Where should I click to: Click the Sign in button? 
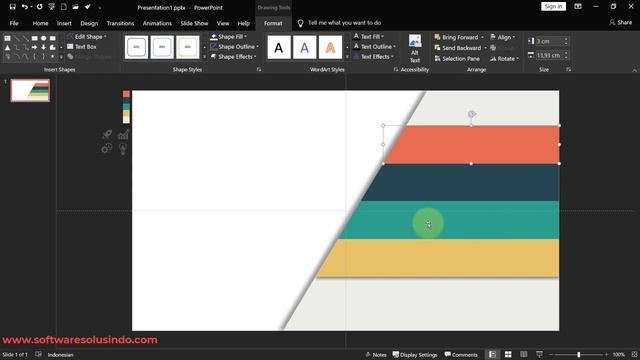coord(553,7)
